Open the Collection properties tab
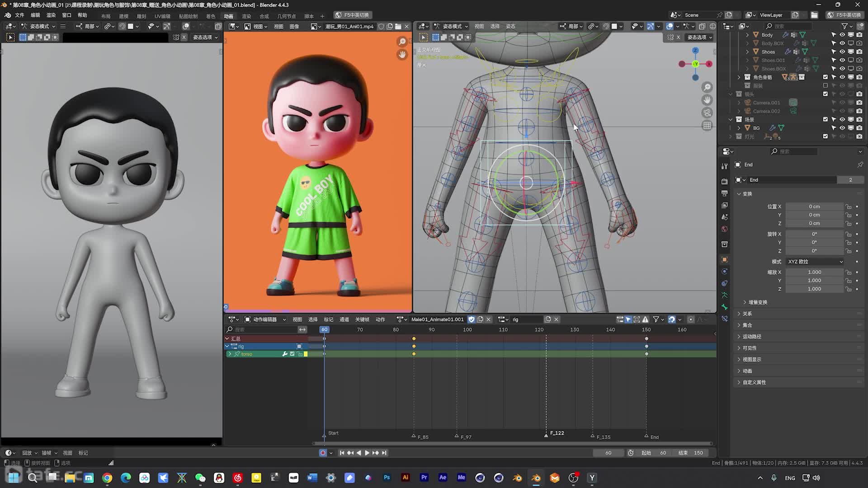 pyautogui.click(x=725, y=244)
